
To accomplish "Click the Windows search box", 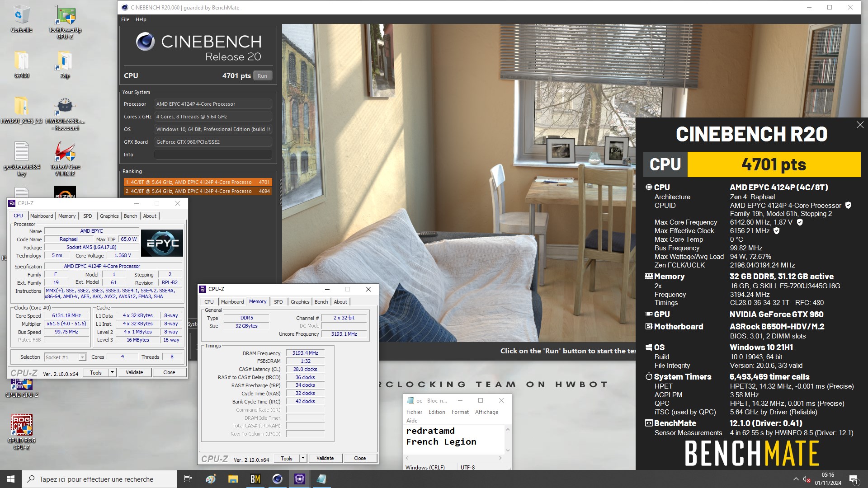I will [x=99, y=479].
